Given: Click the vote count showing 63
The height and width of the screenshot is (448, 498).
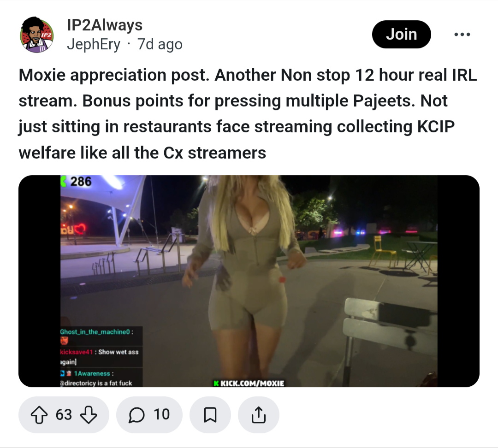Looking at the screenshot, I should [64, 415].
